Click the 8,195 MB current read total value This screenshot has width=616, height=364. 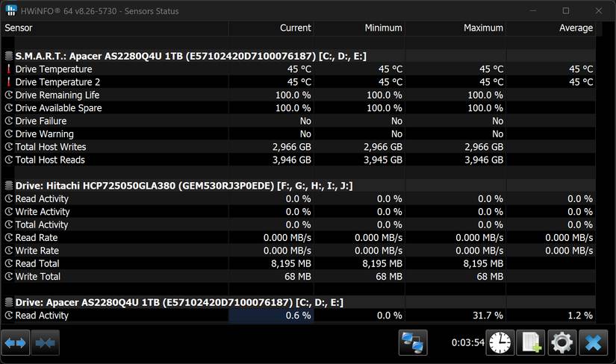click(x=291, y=263)
